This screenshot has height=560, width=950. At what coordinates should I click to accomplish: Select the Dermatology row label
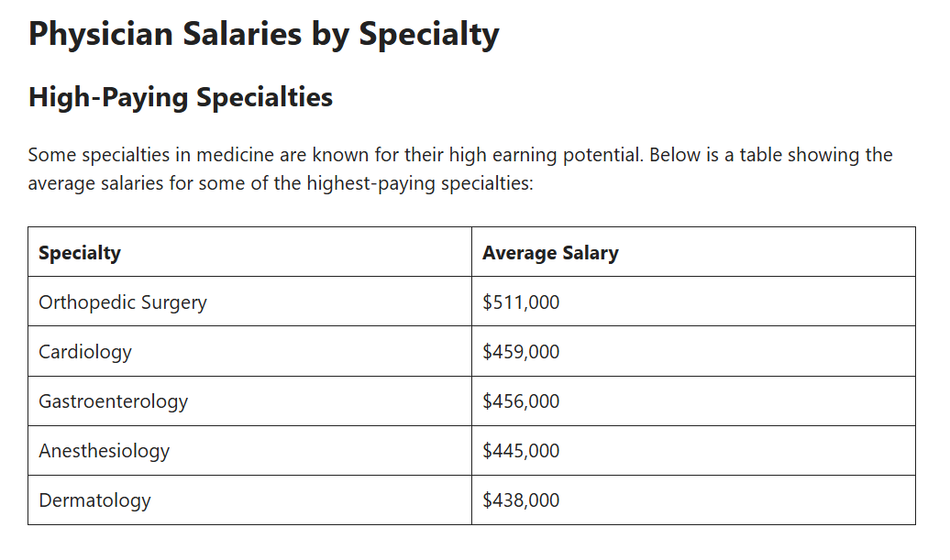95,500
